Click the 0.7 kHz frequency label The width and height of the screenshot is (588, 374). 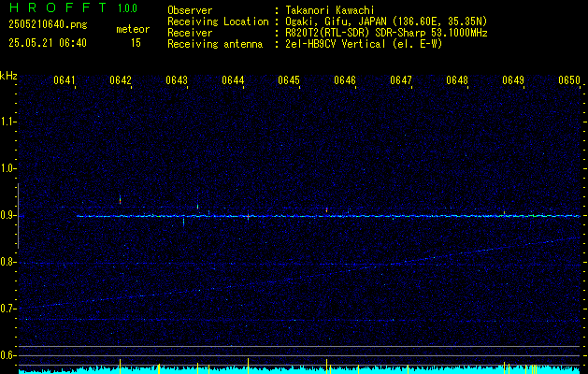pyautogui.click(x=7, y=309)
